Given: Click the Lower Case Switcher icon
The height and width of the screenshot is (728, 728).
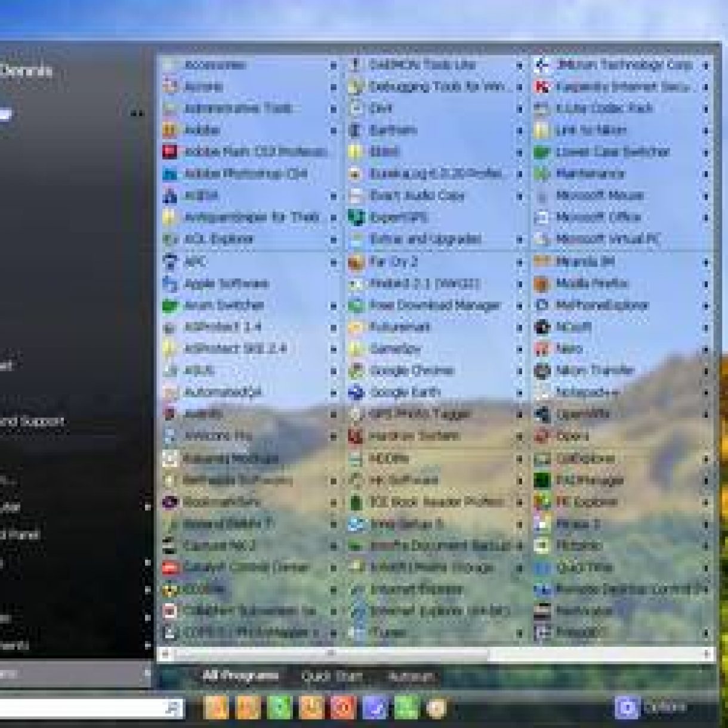Looking at the screenshot, I should coord(542,152).
